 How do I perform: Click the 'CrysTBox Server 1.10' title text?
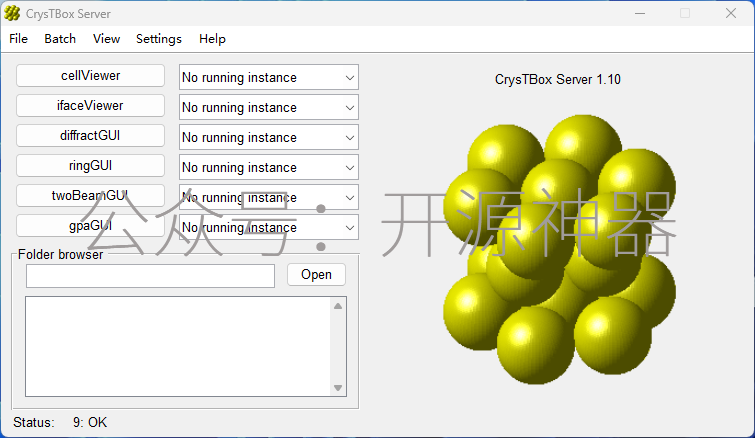point(558,79)
